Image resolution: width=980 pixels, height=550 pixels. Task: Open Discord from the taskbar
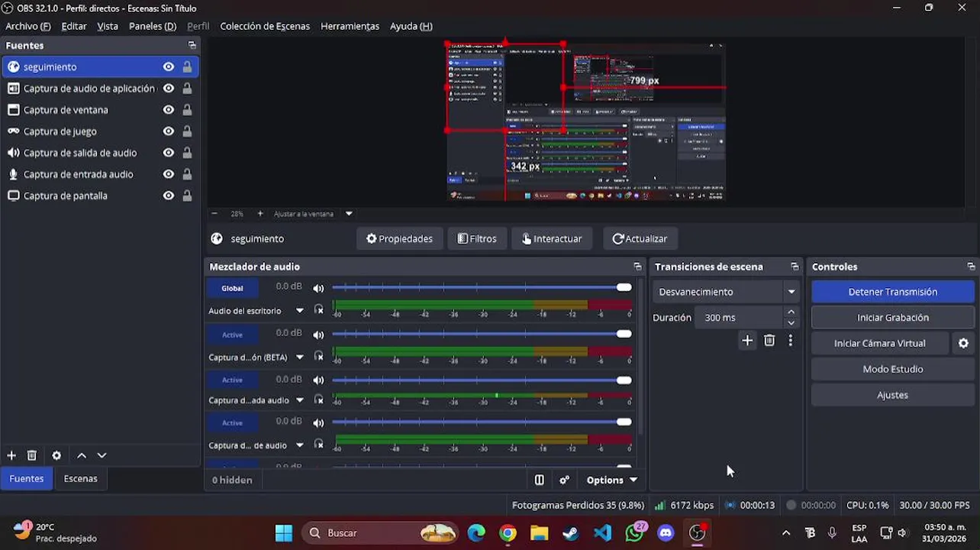(x=666, y=533)
